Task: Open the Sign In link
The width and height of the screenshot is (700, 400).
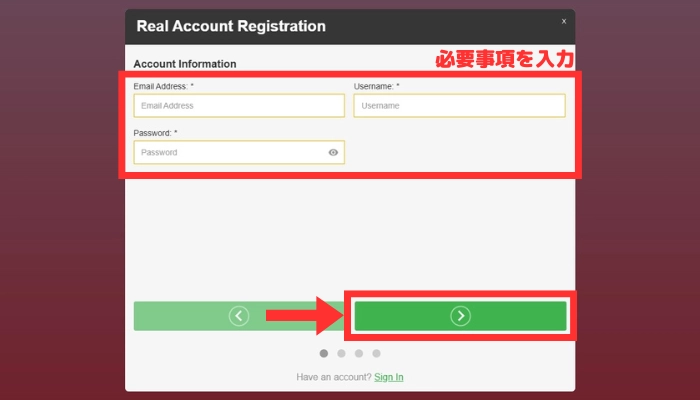Action: (389, 377)
